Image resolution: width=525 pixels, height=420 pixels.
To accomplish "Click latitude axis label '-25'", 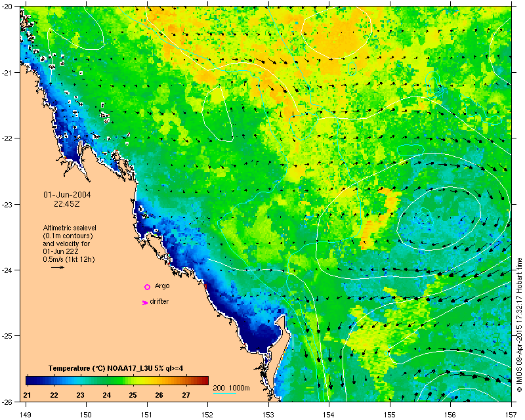I will click(x=7, y=335).
